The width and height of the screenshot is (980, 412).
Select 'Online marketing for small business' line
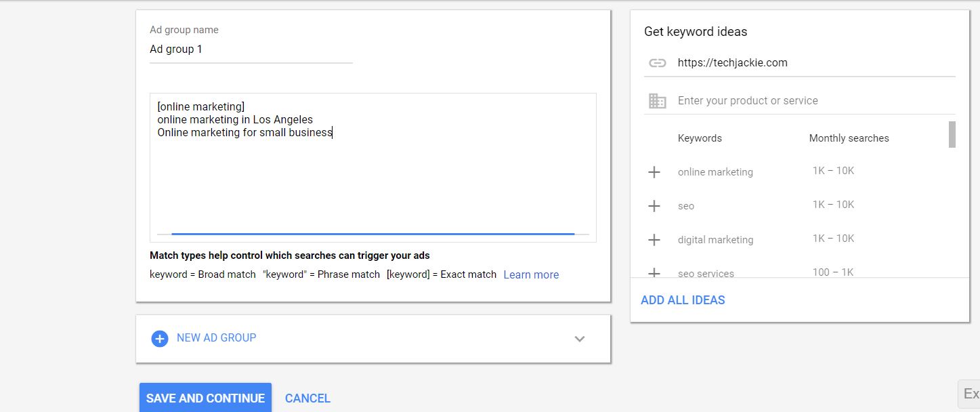pos(244,133)
